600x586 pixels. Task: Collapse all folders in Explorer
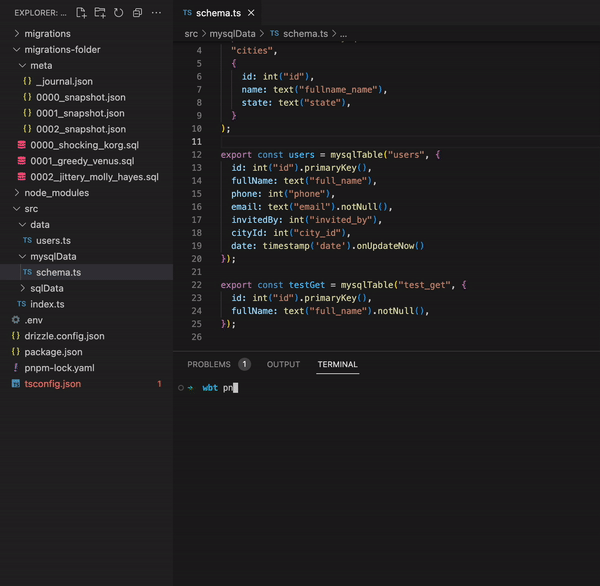tap(137, 13)
